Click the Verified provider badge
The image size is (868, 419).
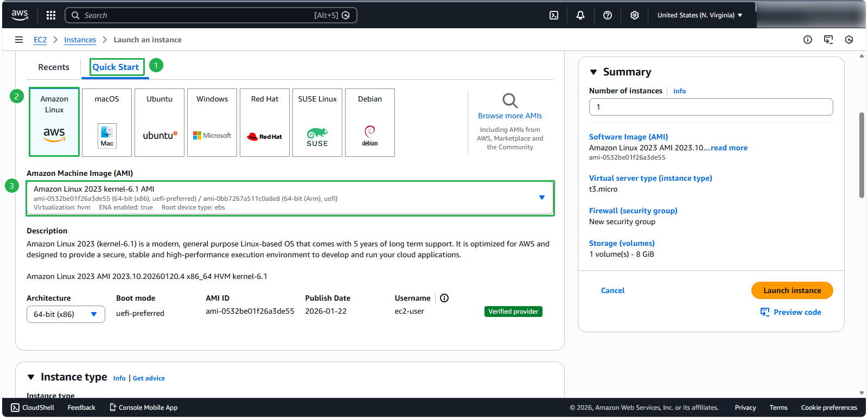coord(513,312)
